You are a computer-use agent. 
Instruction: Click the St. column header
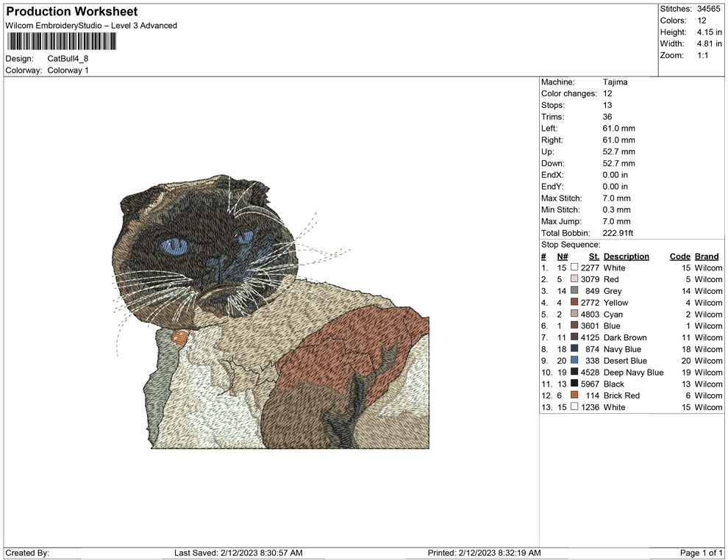(593, 256)
